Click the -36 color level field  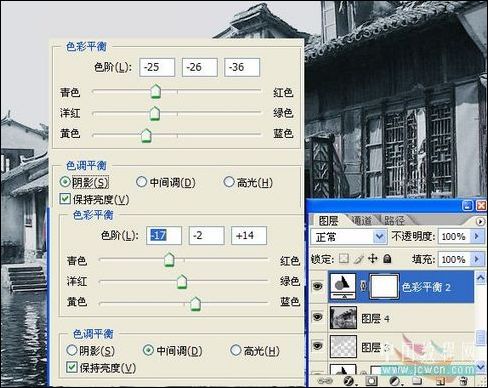coord(242,67)
